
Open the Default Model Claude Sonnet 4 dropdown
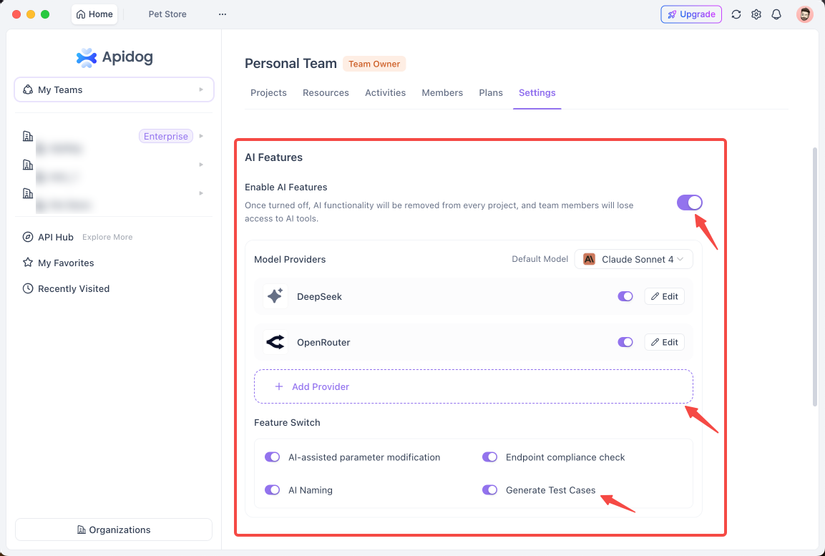633,259
